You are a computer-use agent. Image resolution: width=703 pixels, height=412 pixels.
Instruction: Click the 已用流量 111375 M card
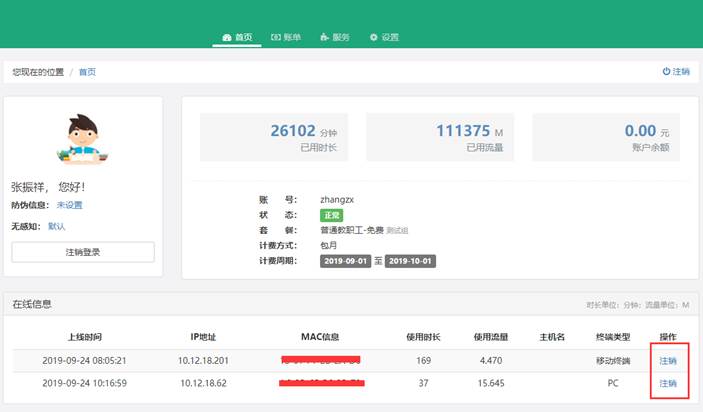(440, 137)
